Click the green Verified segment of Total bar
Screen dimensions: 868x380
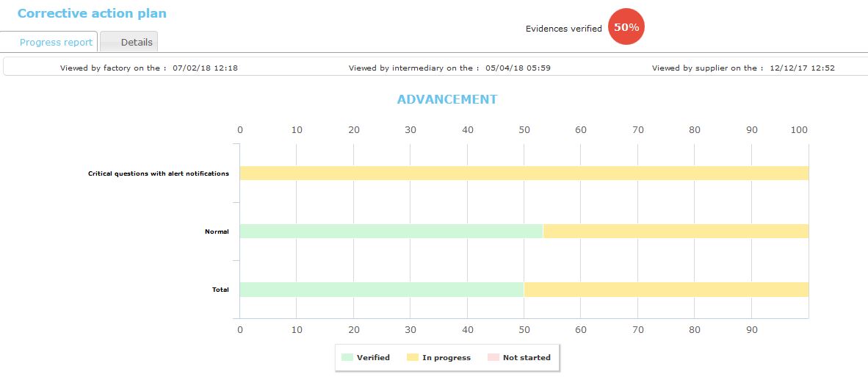tap(381, 290)
